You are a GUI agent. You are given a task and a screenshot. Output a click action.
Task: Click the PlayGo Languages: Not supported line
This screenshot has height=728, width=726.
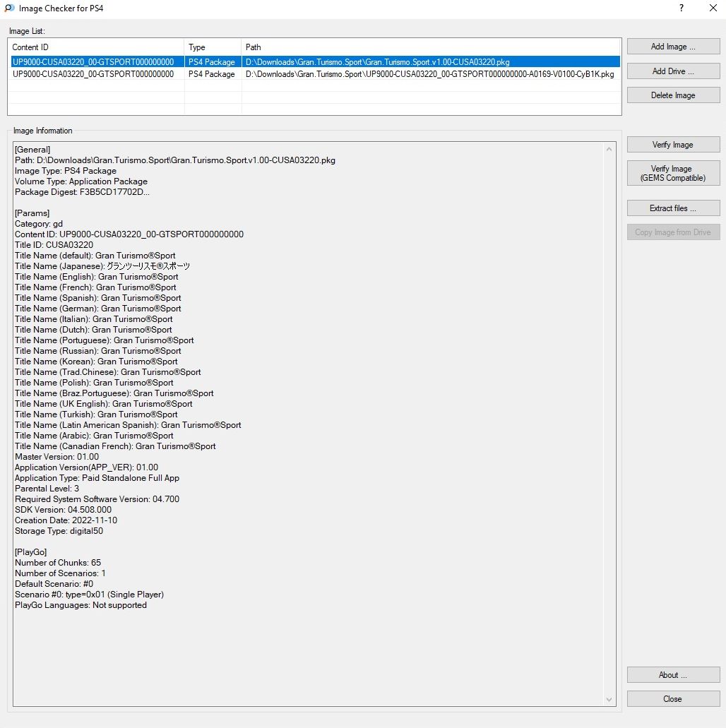[x=81, y=605]
